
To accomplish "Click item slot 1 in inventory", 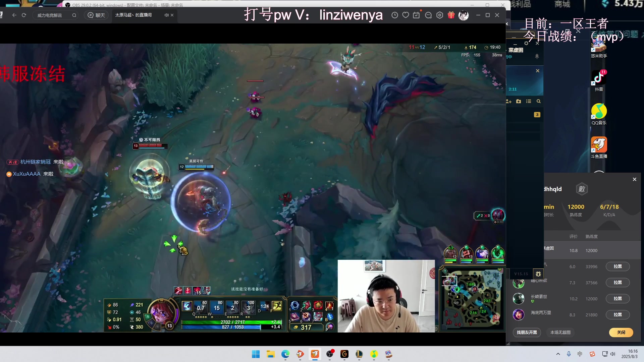I will 294,305.
